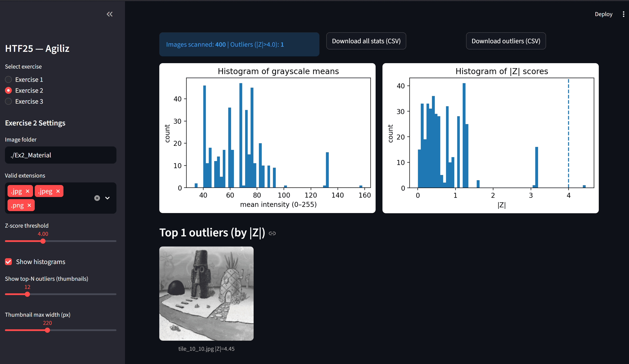Open the tile_10_10.jpg outlier thumbnail
Screen dimensions: 629x364
tap(206, 293)
